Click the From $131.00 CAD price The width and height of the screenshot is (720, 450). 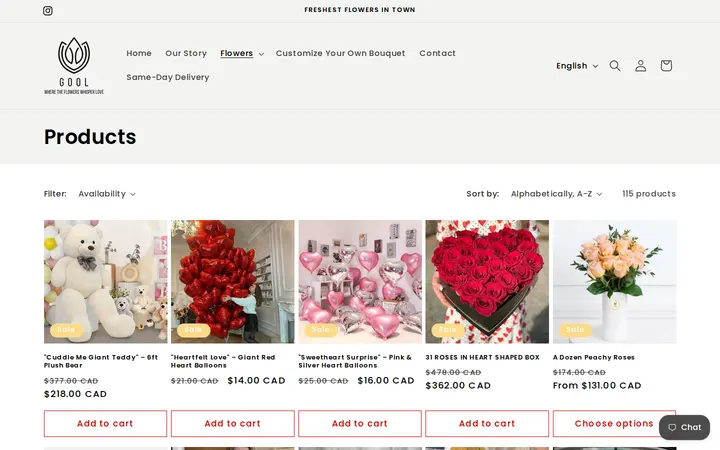point(597,386)
